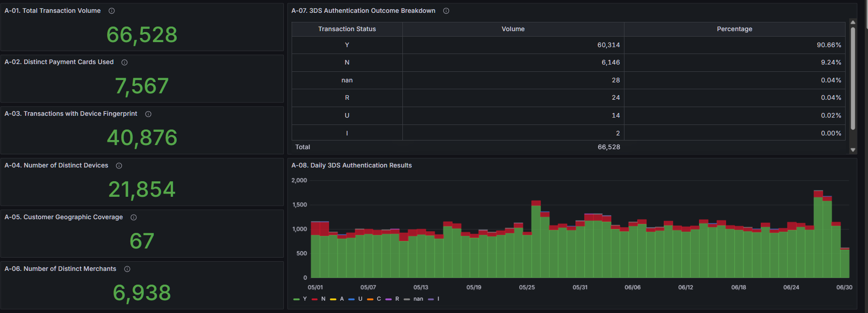Click info icon beside Total Transaction Volume title
The width and height of the screenshot is (868, 313).
click(x=112, y=11)
